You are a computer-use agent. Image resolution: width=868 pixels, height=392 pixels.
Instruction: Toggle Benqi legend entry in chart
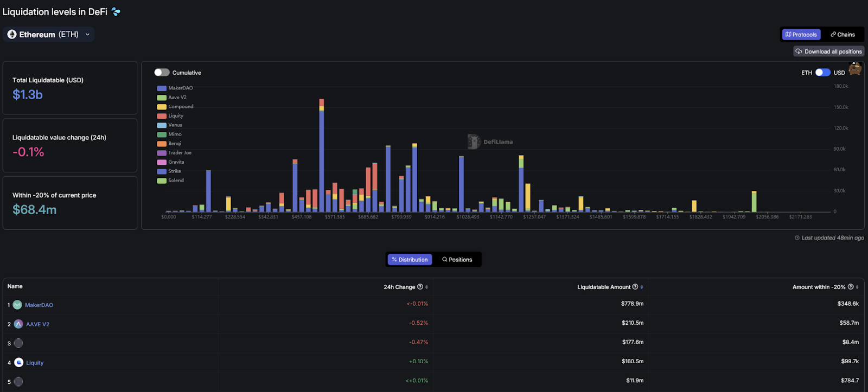point(169,143)
